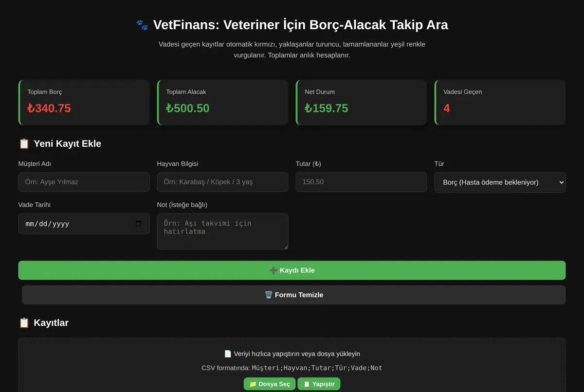The image size is (584, 392).
Task: Choose a file with Dosya Seç
Action: tap(270, 384)
